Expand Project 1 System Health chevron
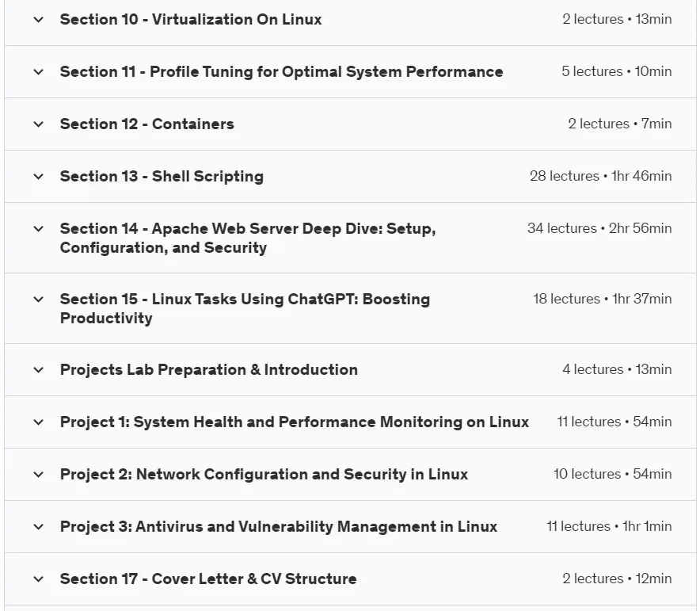 [x=39, y=422]
